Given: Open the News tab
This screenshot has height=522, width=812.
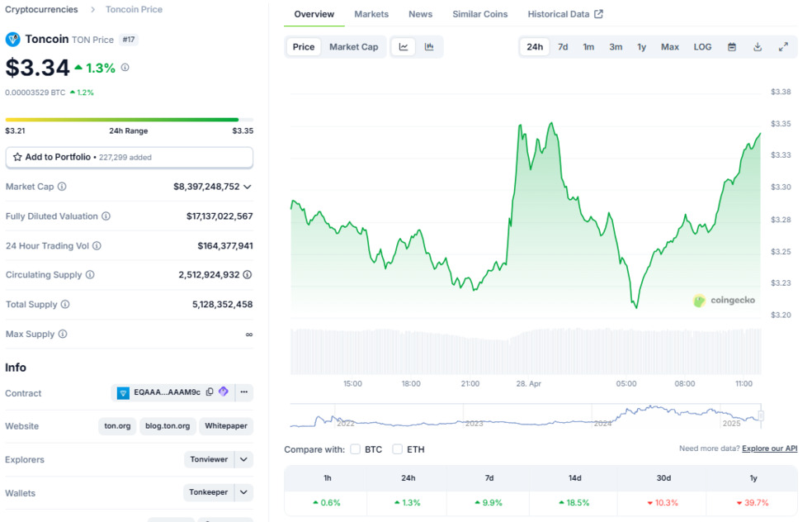Looking at the screenshot, I should pyautogui.click(x=421, y=14).
